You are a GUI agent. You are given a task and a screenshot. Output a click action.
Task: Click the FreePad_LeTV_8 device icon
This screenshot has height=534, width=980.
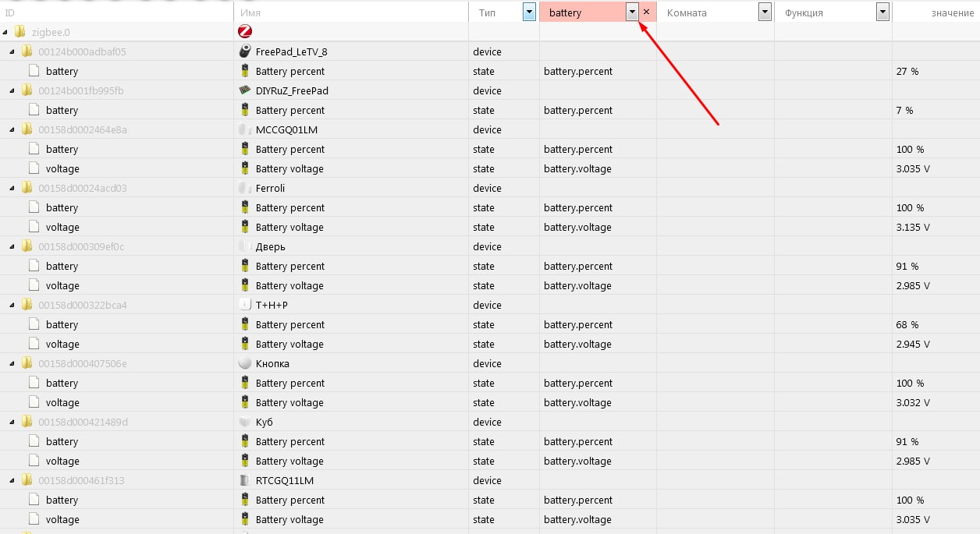(x=244, y=51)
